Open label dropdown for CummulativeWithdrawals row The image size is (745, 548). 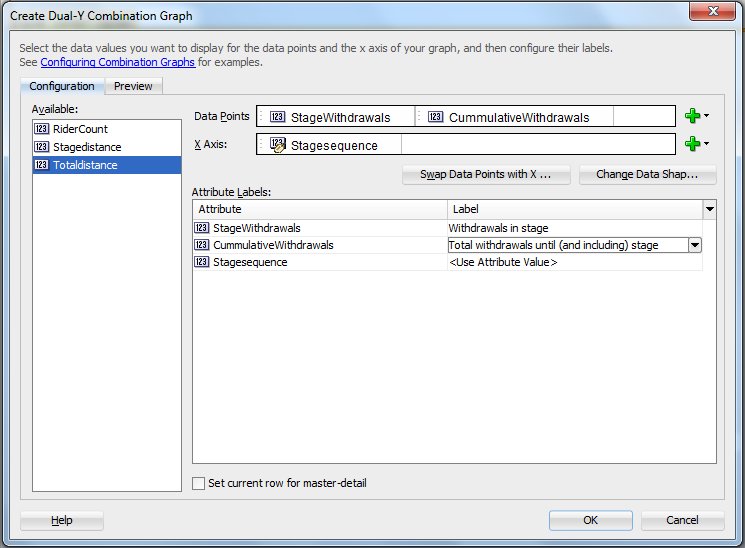[695, 245]
